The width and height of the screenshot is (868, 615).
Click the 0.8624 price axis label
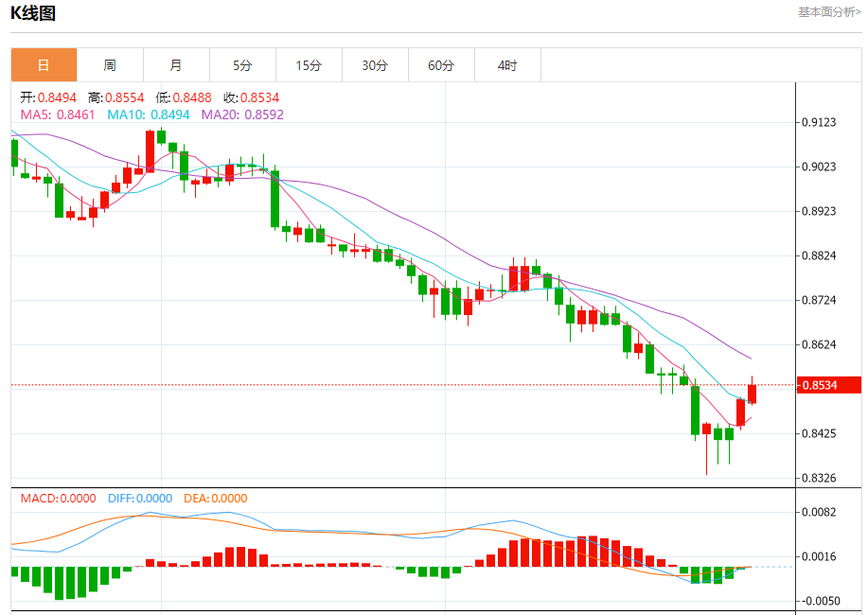pos(820,344)
